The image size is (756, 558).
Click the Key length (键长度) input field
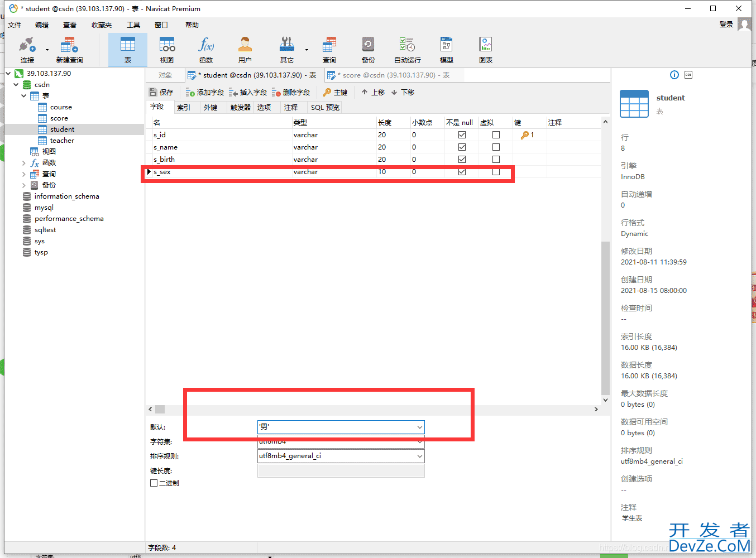341,471
